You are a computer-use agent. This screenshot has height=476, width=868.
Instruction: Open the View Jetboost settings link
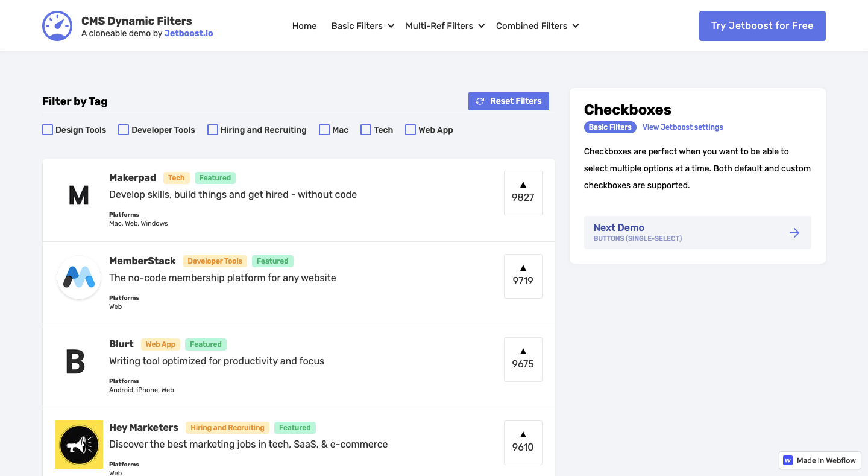click(682, 127)
